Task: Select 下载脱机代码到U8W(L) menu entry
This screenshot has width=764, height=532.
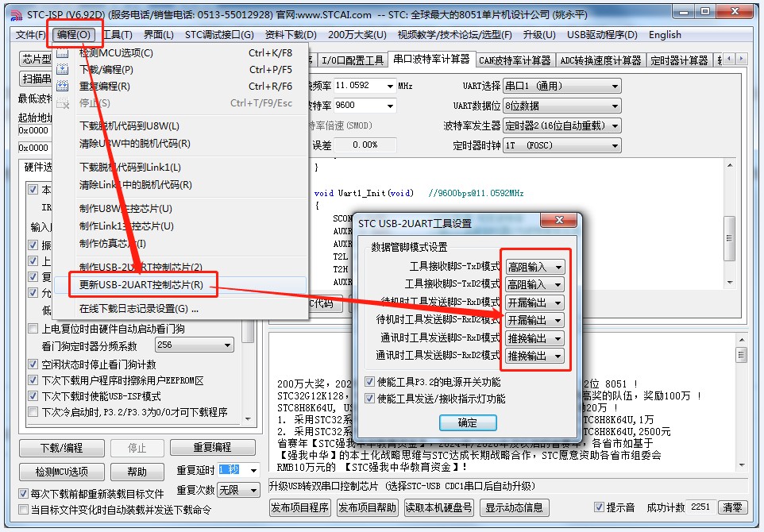Action: coord(180,125)
